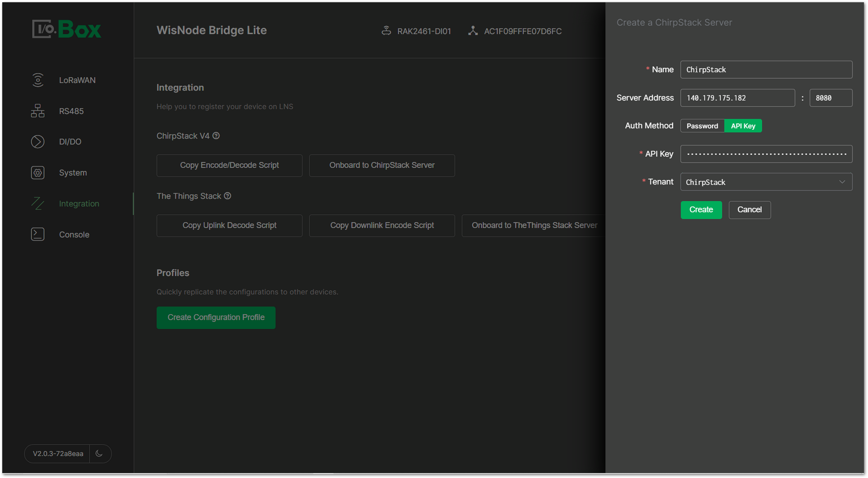The height and width of the screenshot is (478, 868).
Task: Click the Cancel button
Action: point(750,210)
